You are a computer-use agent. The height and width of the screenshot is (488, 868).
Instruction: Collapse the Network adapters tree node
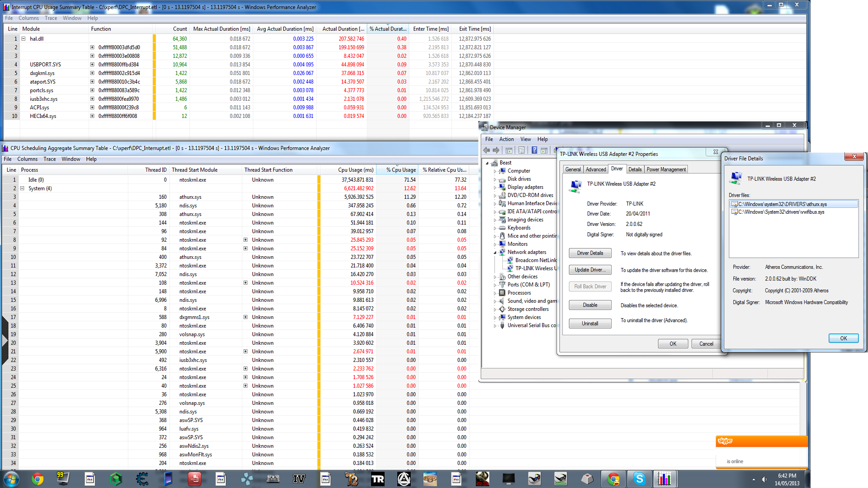pos(495,253)
